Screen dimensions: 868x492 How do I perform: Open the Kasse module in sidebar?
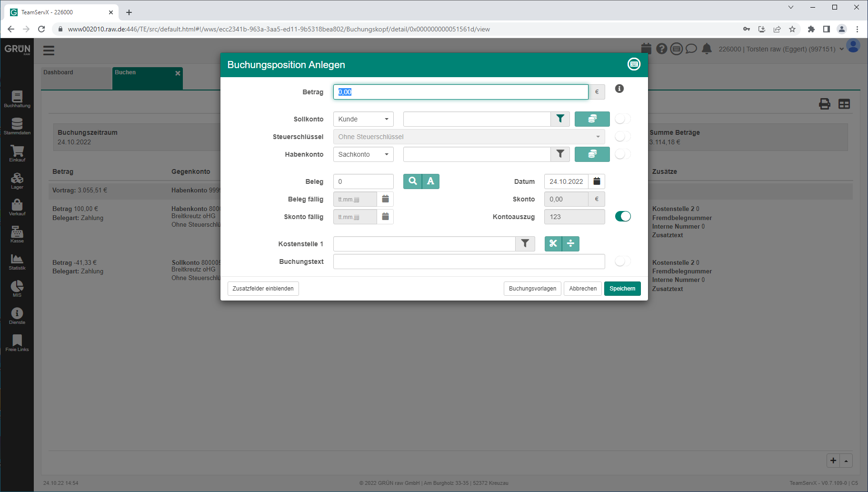pyautogui.click(x=17, y=234)
